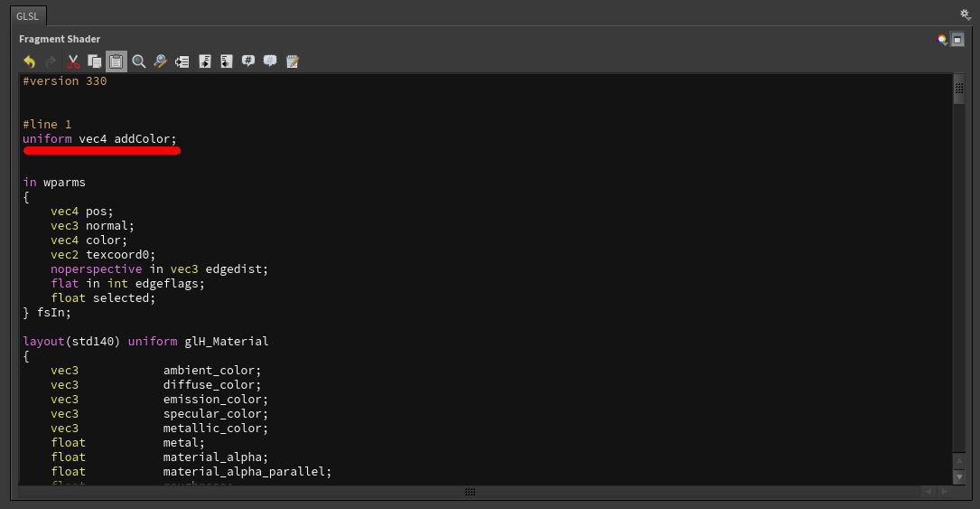Image resolution: width=980 pixels, height=509 pixels.
Task: Click the 'diffuse_color;' line
Action: [155, 384]
